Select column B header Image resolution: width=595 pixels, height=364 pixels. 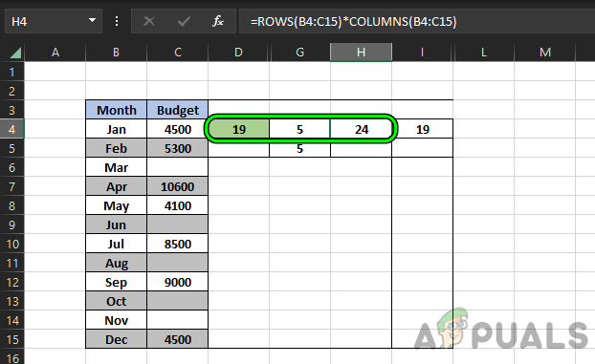point(116,52)
